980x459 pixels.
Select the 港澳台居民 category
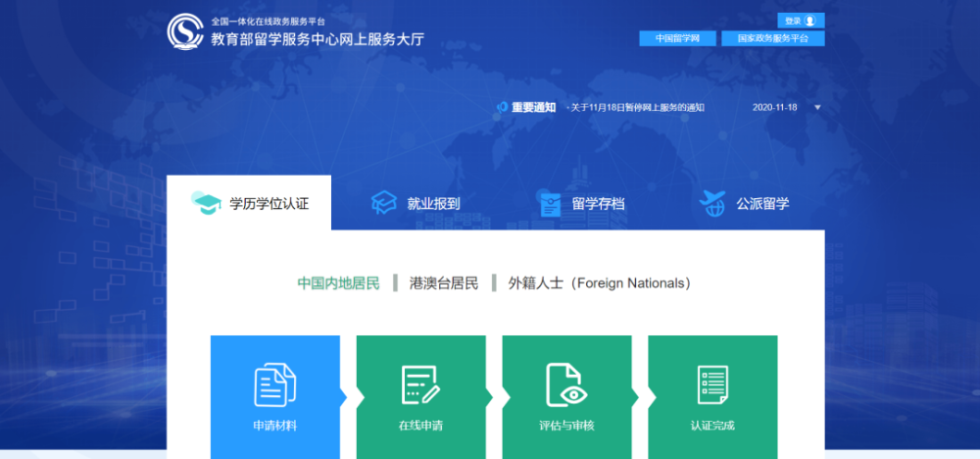[444, 283]
